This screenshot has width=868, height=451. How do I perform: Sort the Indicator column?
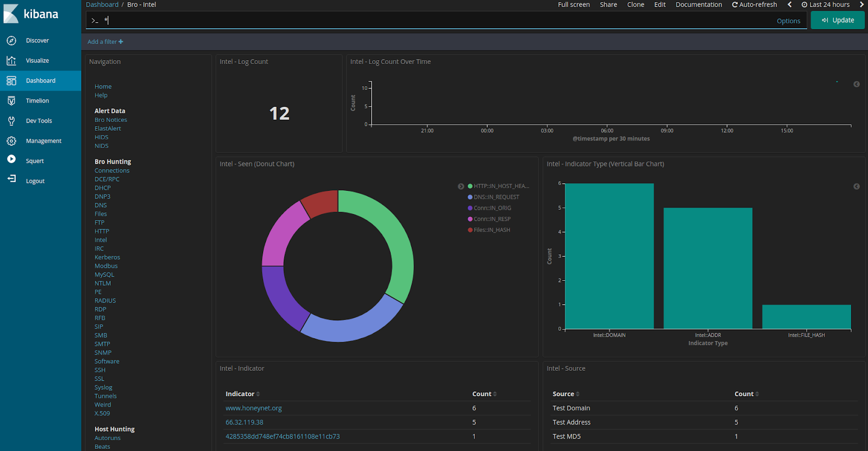(x=258, y=394)
